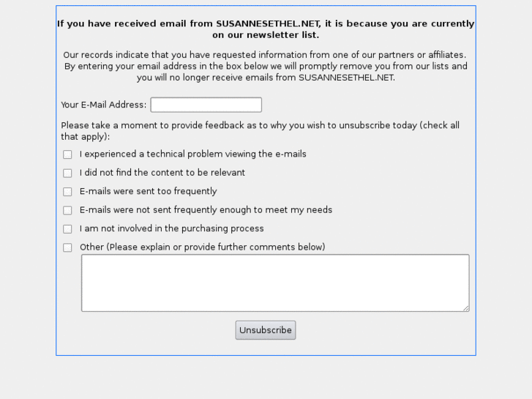Image resolution: width=532 pixels, height=399 pixels.
Task: Click the 'Other (Please explain...)' label text
Action: pyautogui.click(x=202, y=247)
